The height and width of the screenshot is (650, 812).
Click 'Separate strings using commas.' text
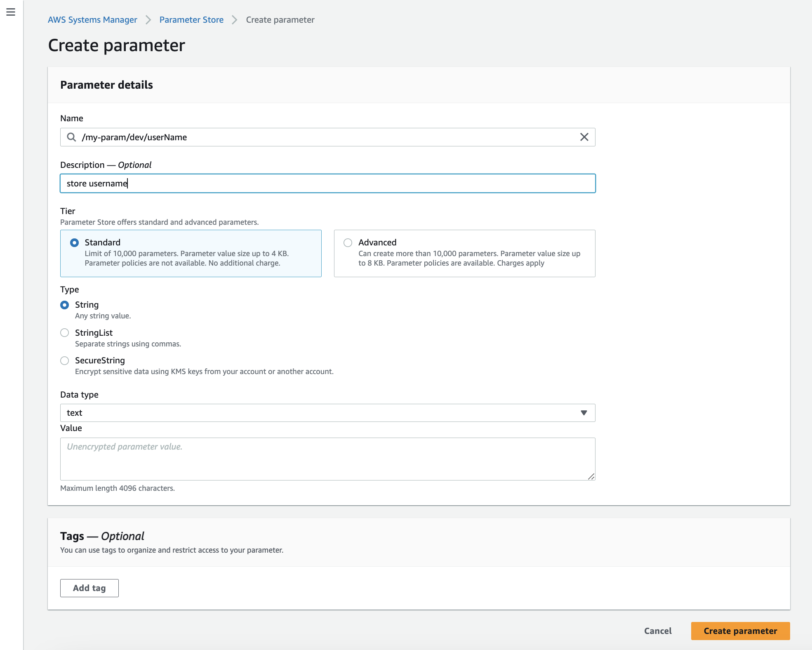coord(128,344)
